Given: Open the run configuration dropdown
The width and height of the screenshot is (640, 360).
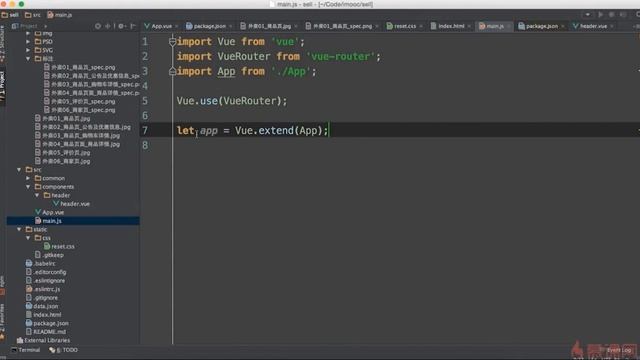Looking at the screenshot, I should tap(587, 15).
